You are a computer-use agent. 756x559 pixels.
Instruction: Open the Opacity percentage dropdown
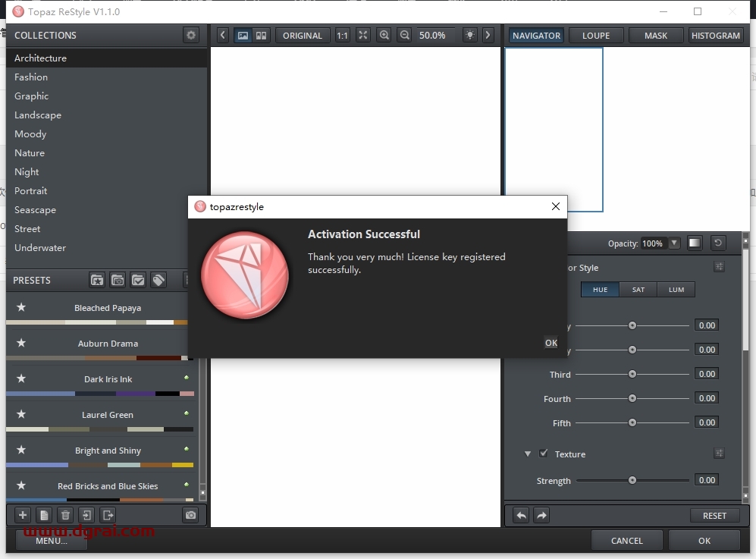click(x=674, y=243)
